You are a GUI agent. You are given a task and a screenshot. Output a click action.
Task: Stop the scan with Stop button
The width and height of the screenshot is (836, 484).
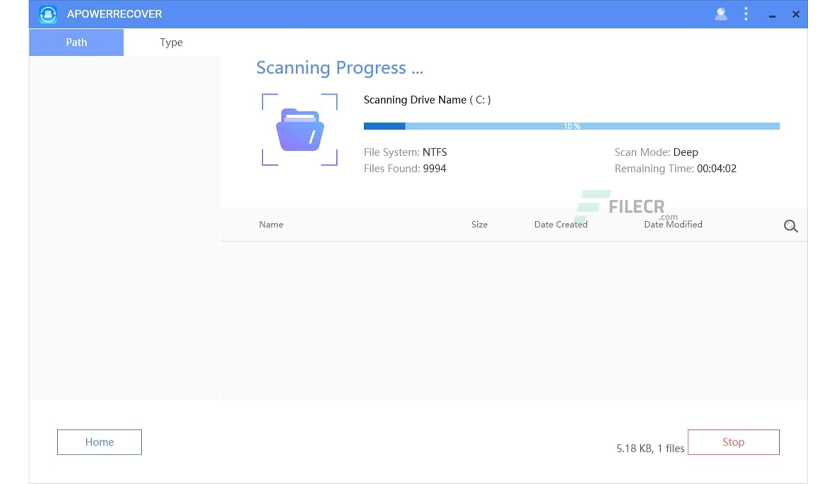734,442
